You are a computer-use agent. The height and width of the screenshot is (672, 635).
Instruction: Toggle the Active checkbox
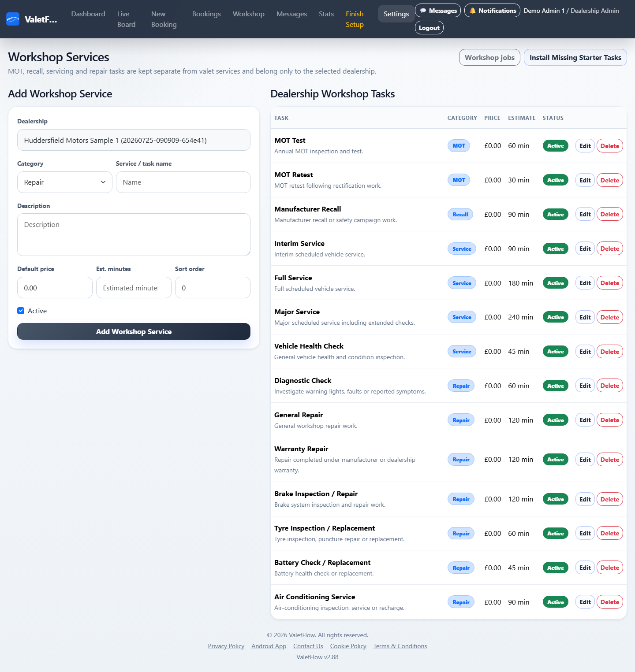pos(21,311)
